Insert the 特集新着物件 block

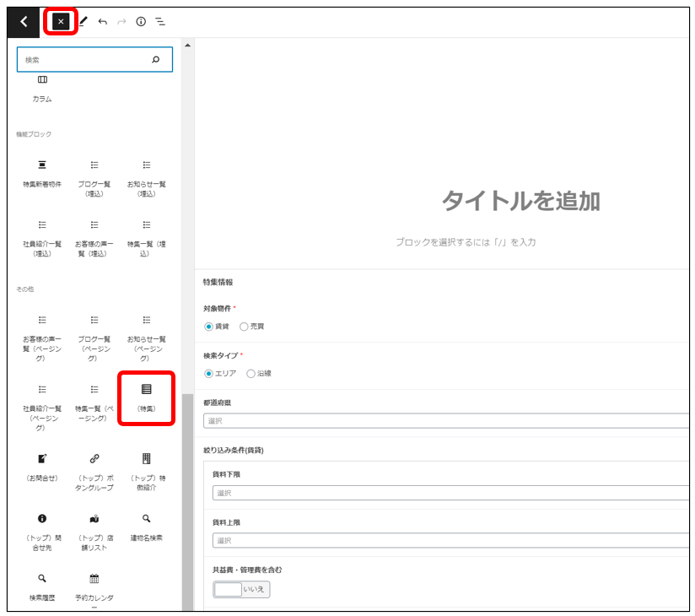(42, 173)
